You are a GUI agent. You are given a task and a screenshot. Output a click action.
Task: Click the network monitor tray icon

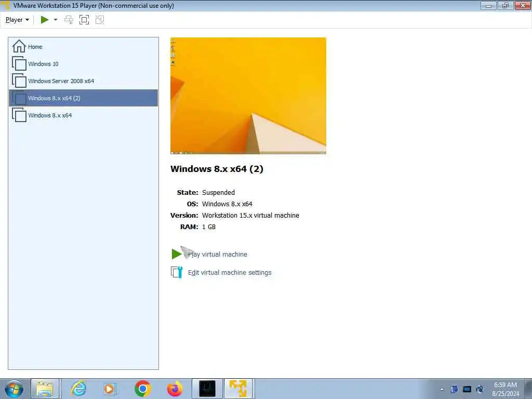coord(467,389)
